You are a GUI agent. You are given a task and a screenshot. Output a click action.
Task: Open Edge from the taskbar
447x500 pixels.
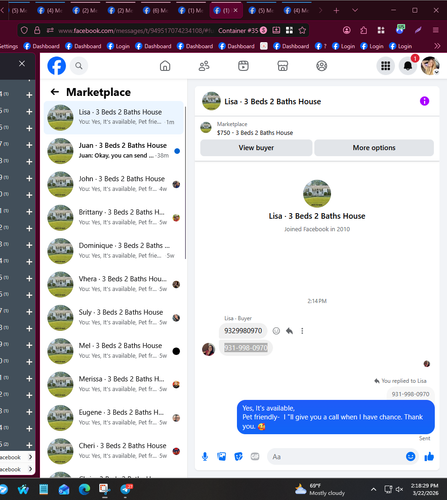pos(84,489)
